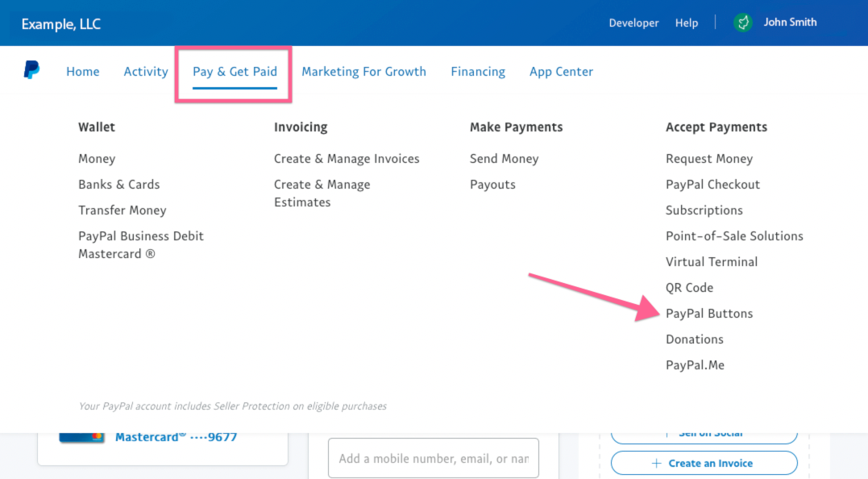Switch to the Activity tab

[146, 72]
